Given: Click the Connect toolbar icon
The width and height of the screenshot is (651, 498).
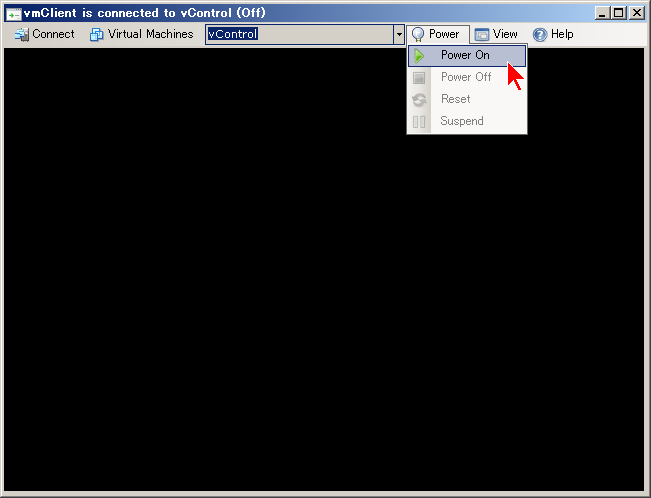Looking at the screenshot, I should pyautogui.click(x=21, y=34).
